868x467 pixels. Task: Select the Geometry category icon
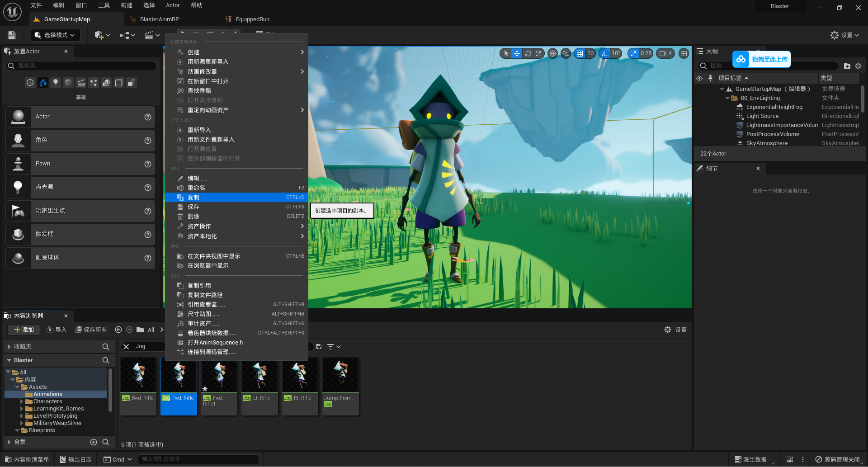click(106, 83)
